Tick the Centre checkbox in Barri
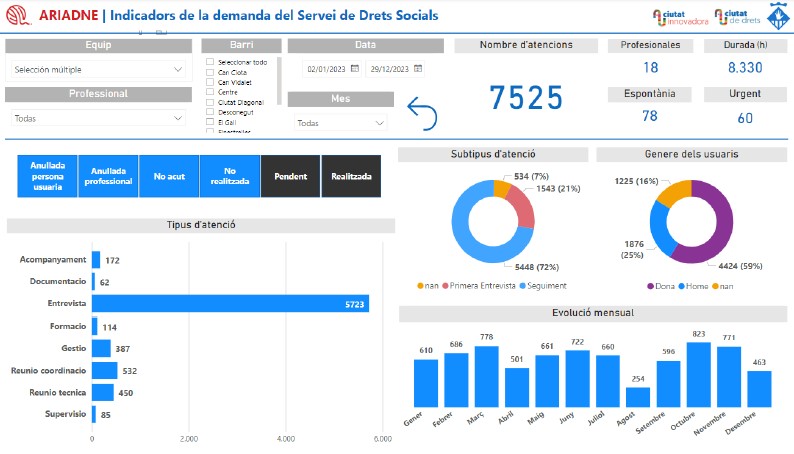Viewport: 794px width, 454px height. [x=209, y=92]
